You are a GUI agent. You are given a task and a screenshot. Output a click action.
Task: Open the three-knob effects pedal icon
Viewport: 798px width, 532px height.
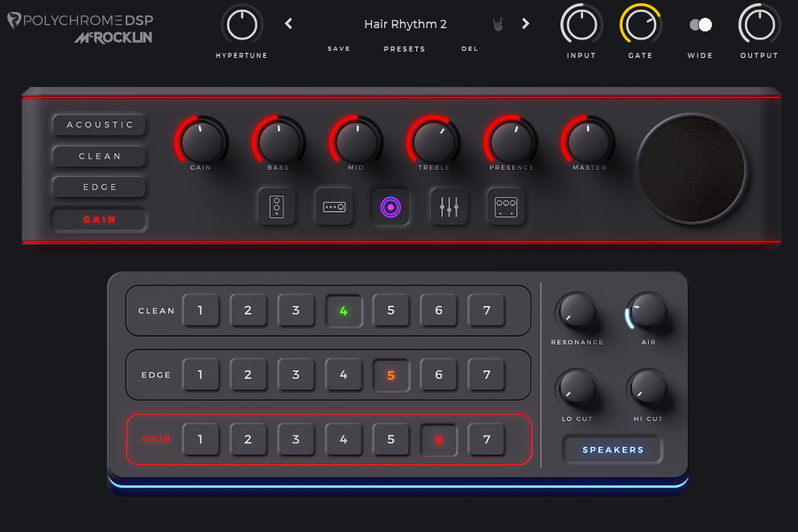click(506, 207)
